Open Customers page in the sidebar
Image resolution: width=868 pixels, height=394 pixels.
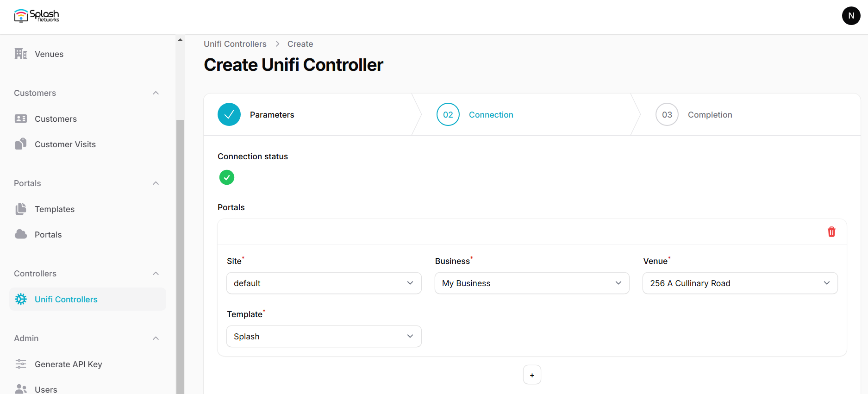[87, 119]
